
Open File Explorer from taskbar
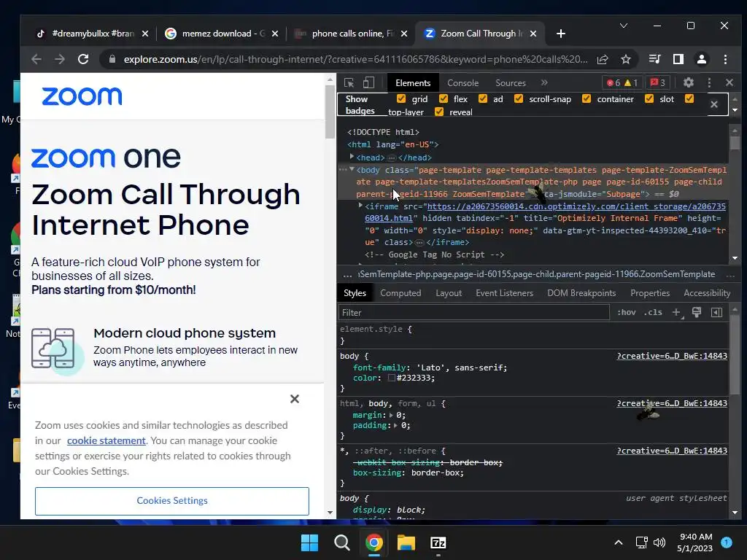406,542
